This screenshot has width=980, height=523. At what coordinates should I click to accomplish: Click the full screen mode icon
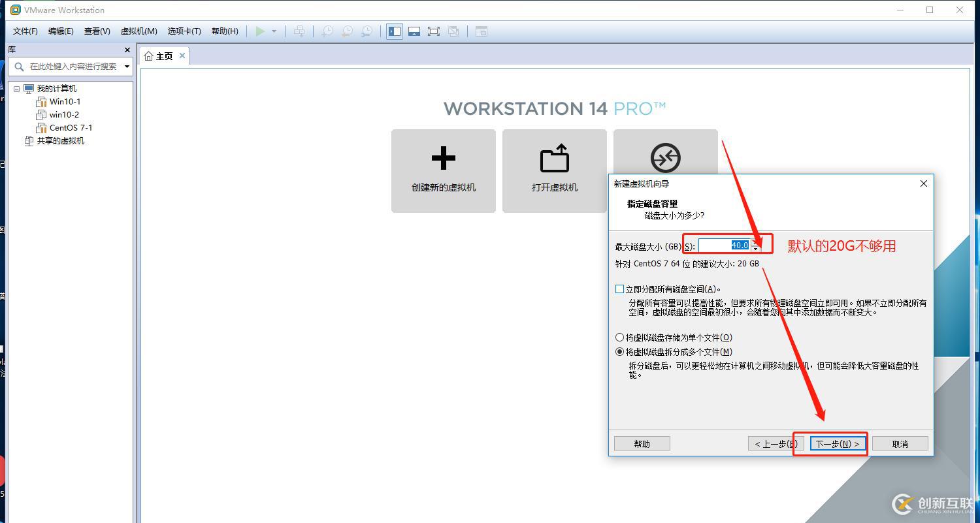434,31
